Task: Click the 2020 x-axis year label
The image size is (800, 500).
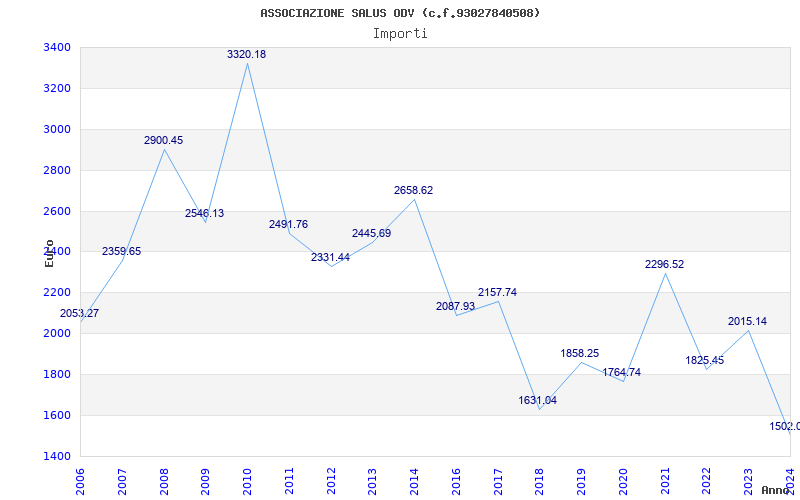Action: click(623, 482)
